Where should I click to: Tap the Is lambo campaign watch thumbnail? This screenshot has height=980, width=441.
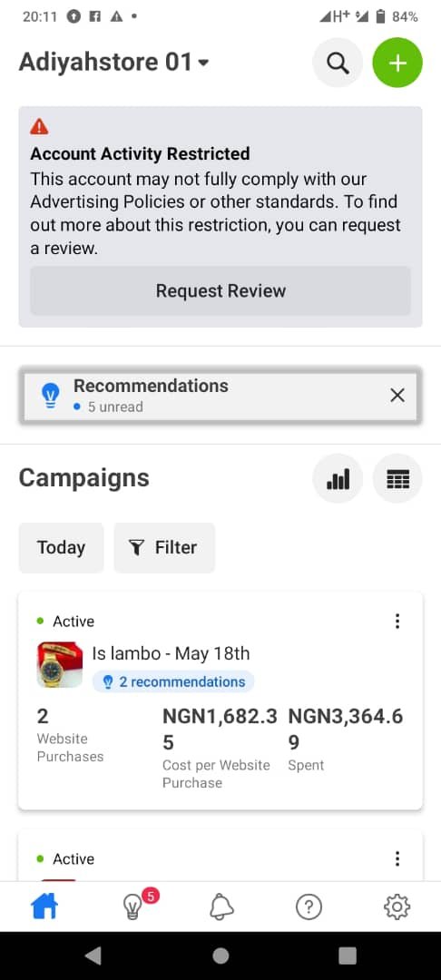pos(60,664)
